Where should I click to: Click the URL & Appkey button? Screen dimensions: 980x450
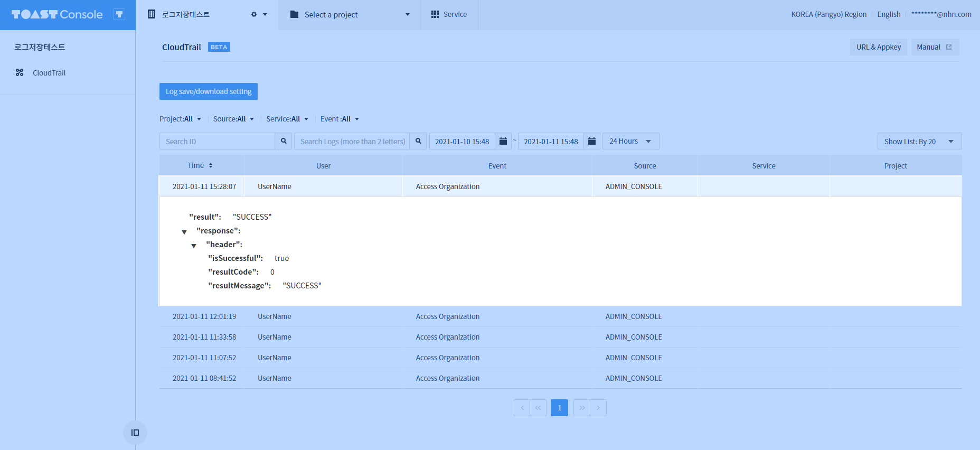pyautogui.click(x=879, y=47)
